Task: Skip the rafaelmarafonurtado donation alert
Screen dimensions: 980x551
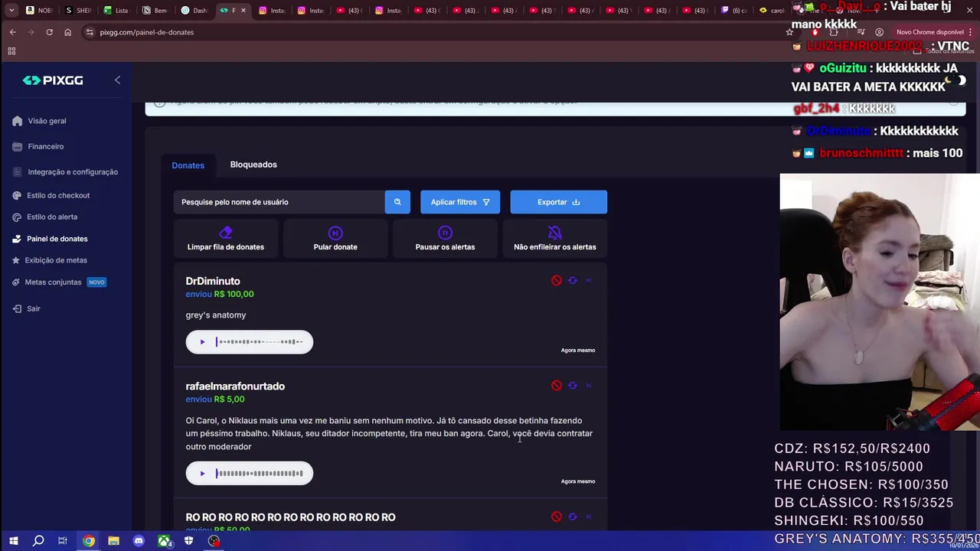Action: click(589, 386)
